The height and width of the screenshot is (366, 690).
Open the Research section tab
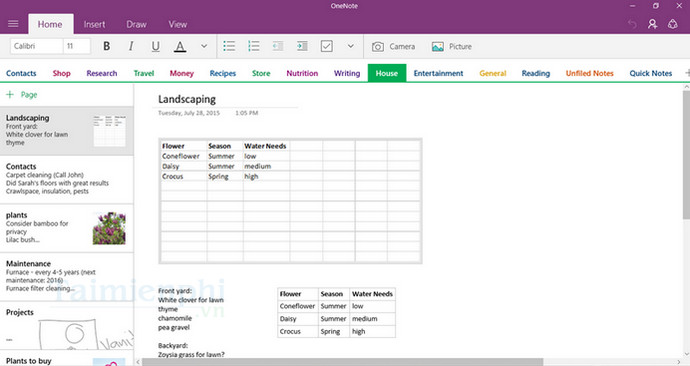pyautogui.click(x=102, y=73)
